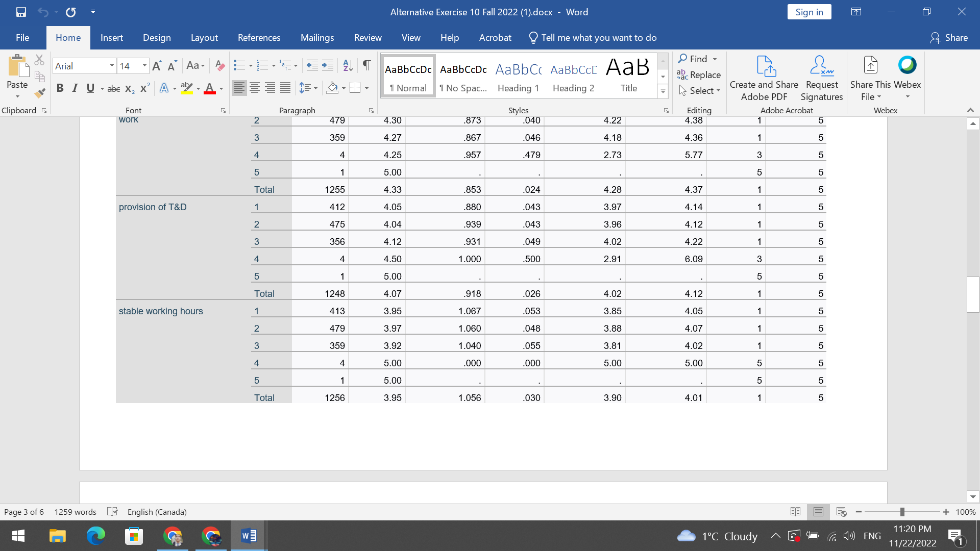Toggle Italic formatting
The width and height of the screenshot is (980, 551).
click(75, 88)
